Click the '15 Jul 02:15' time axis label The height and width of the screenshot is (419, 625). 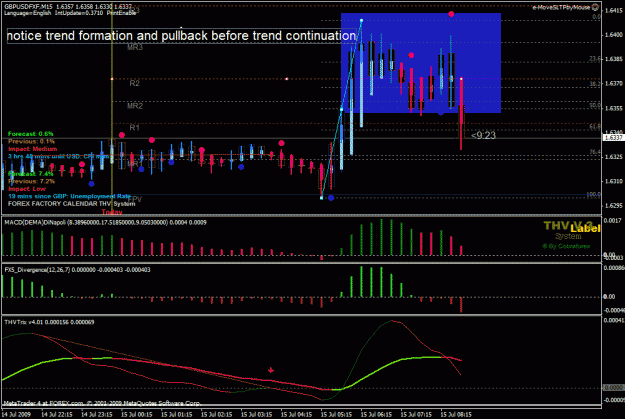pyautogui.click(x=216, y=415)
